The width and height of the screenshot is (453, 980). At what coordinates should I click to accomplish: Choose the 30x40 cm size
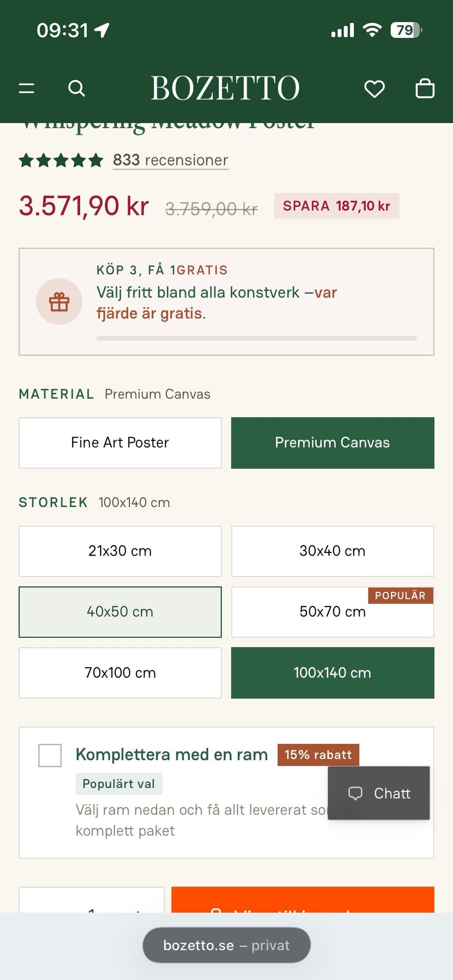pos(333,551)
